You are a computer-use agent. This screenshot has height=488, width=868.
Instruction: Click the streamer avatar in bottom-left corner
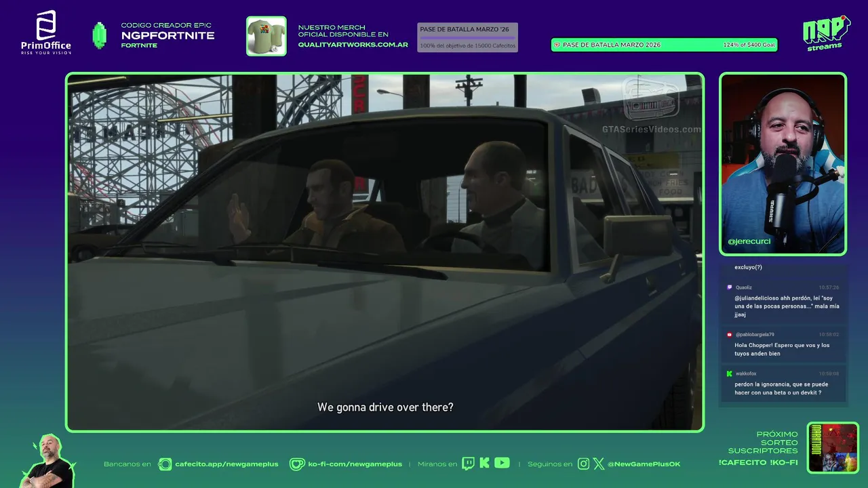click(x=47, y=461)
